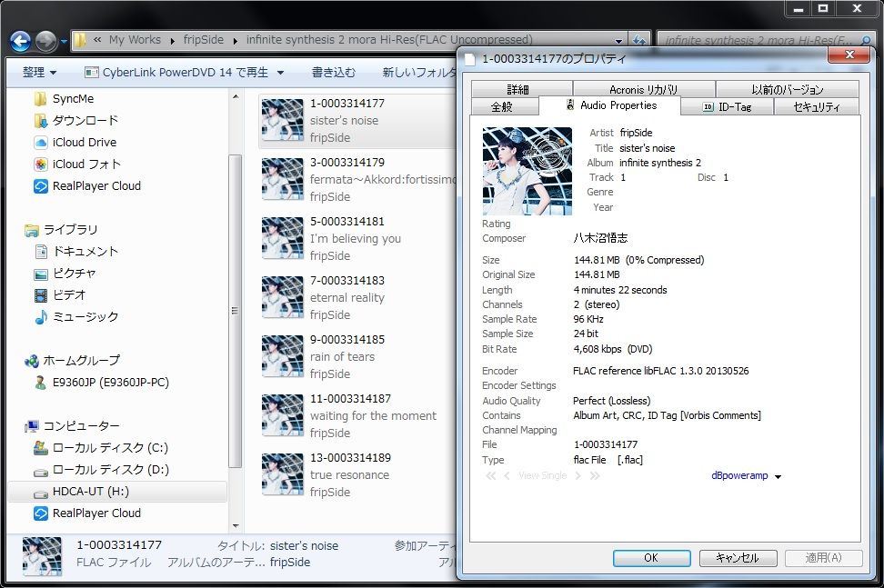Viewport: 884px width, 588px height.
Task: Click the Explorer search box
Action: [758, 41]
